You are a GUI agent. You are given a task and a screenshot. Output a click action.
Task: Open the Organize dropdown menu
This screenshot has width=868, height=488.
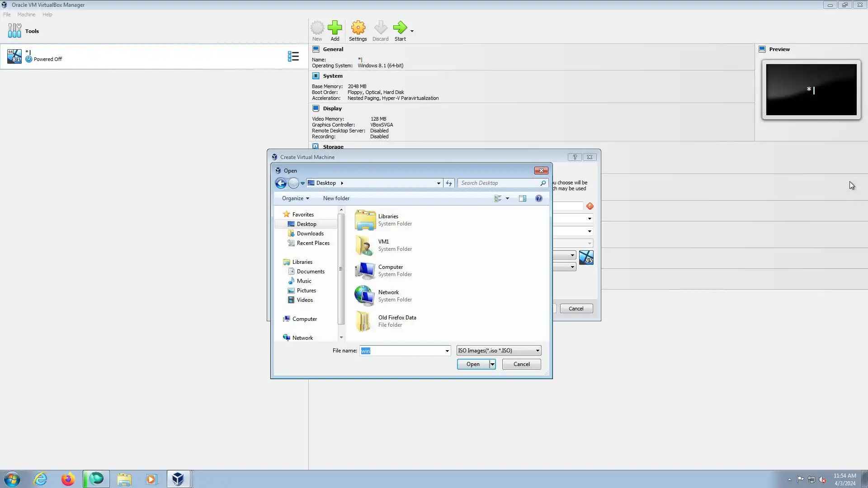[295, 198]
